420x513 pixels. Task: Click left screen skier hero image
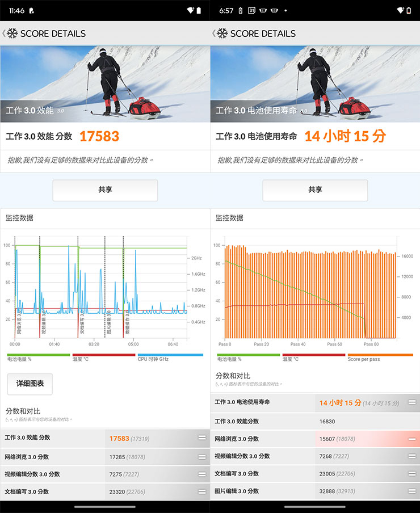105,84
